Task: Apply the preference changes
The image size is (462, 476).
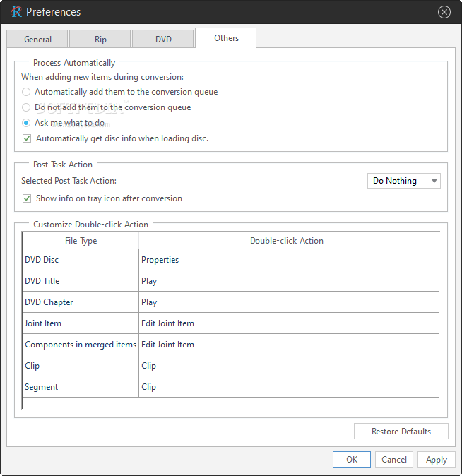Action: coord(436,459)
